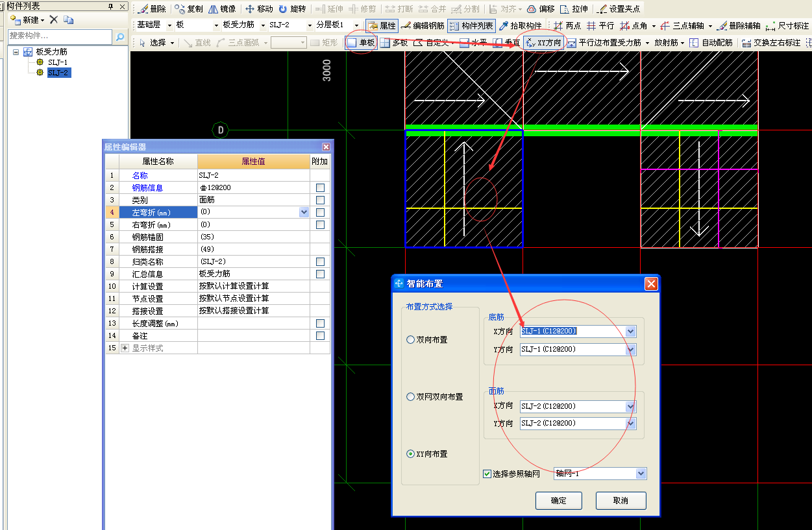Click 设置夹点 (Set grip points) tool

click(x=619, y=9)
